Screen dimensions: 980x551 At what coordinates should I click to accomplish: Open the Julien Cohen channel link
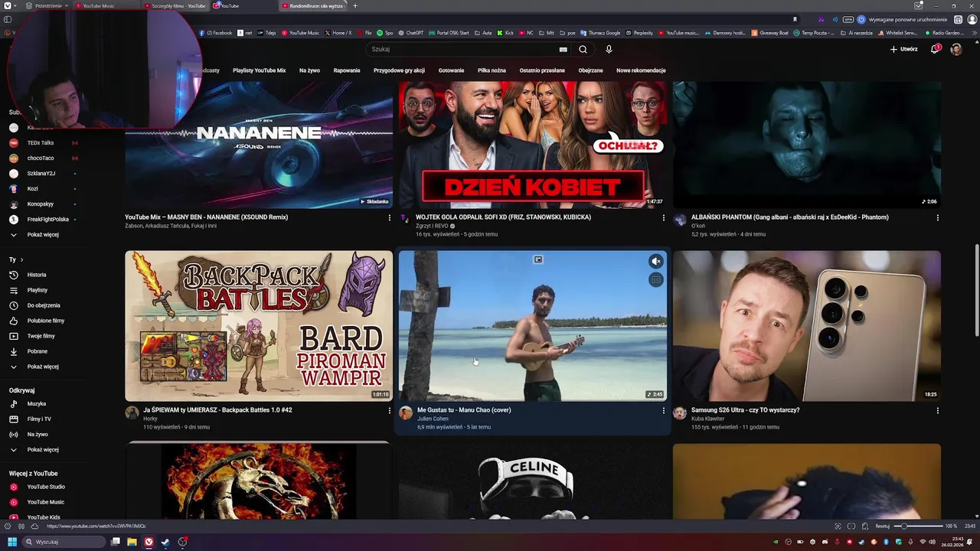tap(433, 419)
